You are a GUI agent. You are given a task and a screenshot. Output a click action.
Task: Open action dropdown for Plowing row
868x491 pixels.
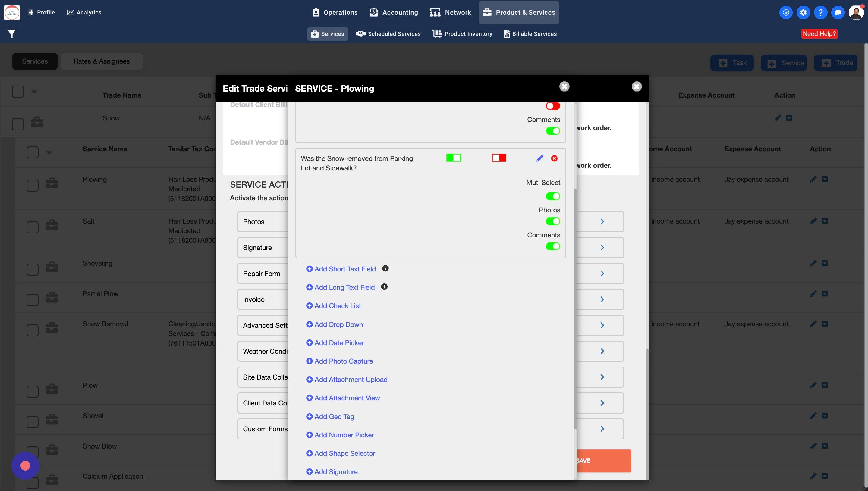click(x=825, y=179)
